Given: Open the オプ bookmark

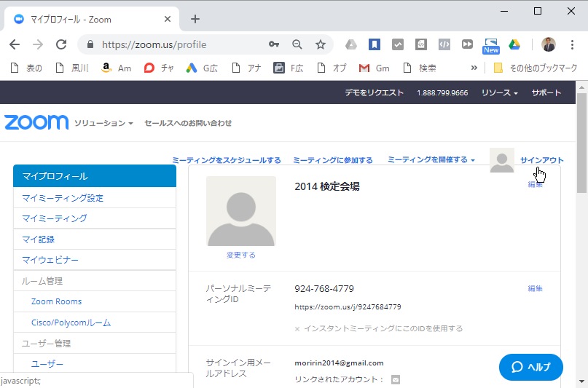Looking at the screenshot, I should (x=332, y=68).
